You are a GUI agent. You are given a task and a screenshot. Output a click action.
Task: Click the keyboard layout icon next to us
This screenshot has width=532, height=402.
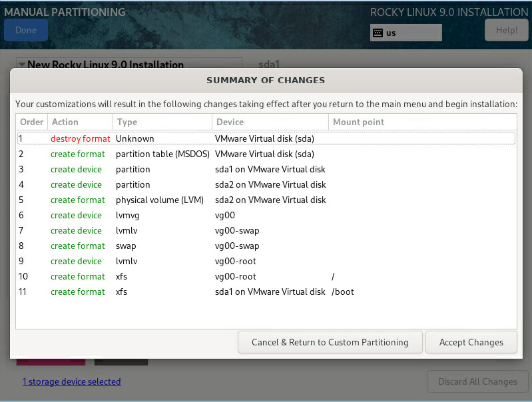[378, 33]
